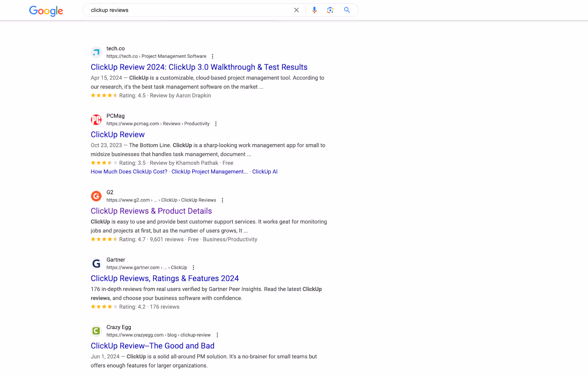Open 'ClickUp Project Management...' sitelink
Image resolution: width=588 pixels, height=377 pixels.
point(210,172)
